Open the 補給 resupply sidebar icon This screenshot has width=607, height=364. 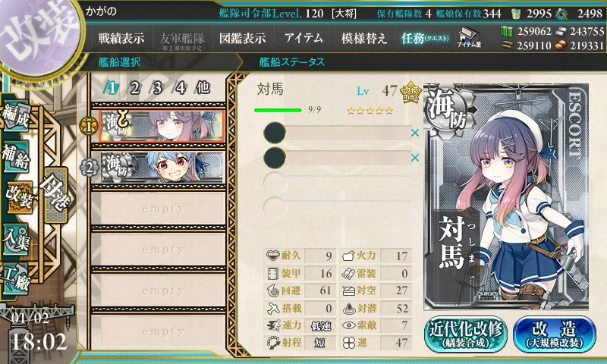tap(16, 156)
